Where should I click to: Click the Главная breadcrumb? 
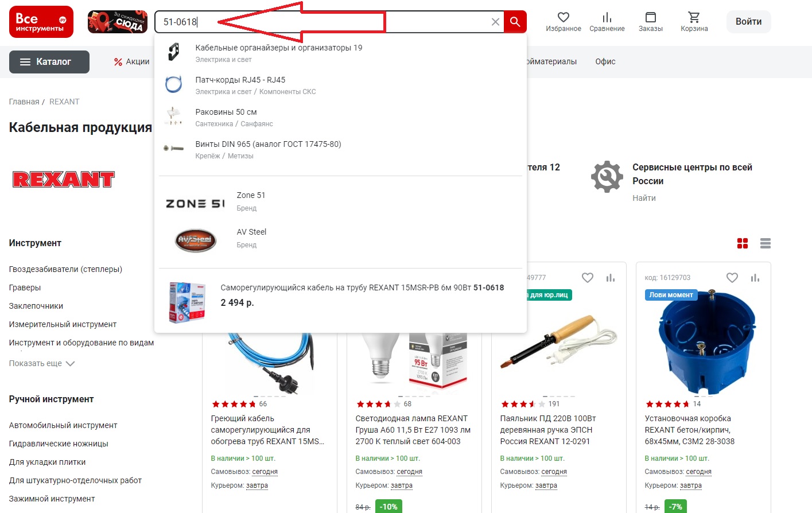(x=24, y=102)
